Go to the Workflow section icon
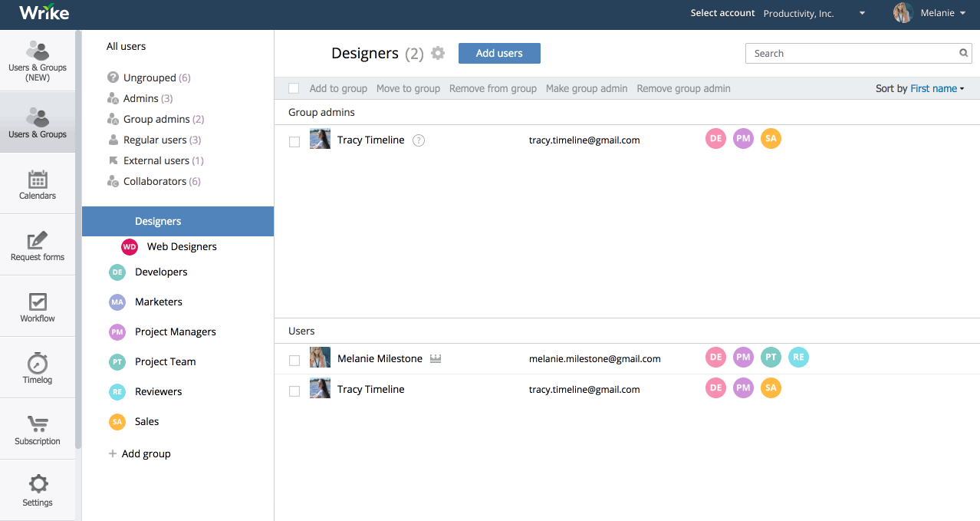This screenshot has width=980, height=521. 38,305
